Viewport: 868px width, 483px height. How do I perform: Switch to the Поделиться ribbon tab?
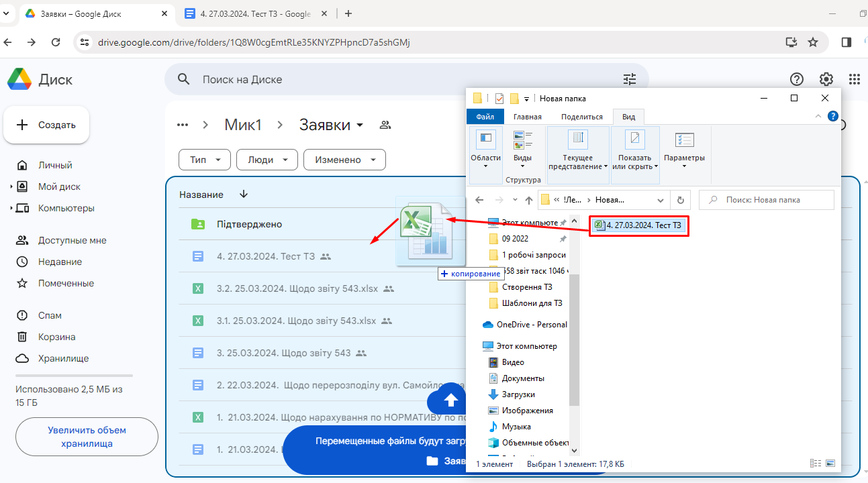point(581,117)
